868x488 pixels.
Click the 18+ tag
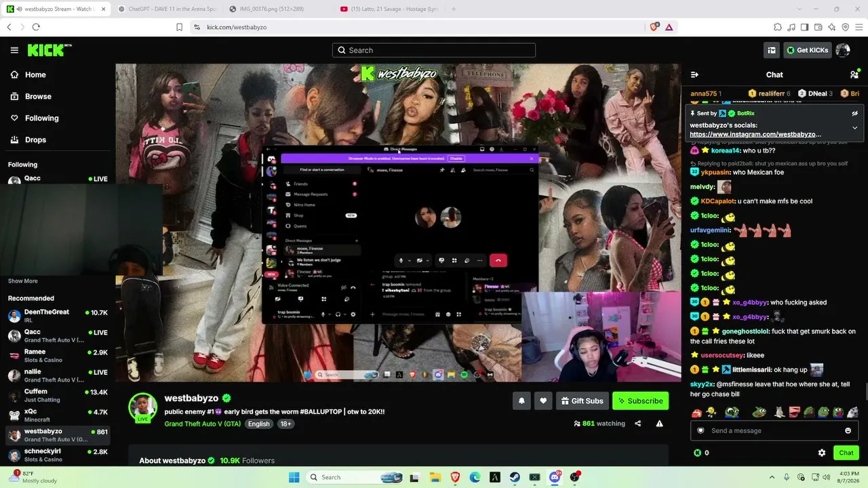285,424
